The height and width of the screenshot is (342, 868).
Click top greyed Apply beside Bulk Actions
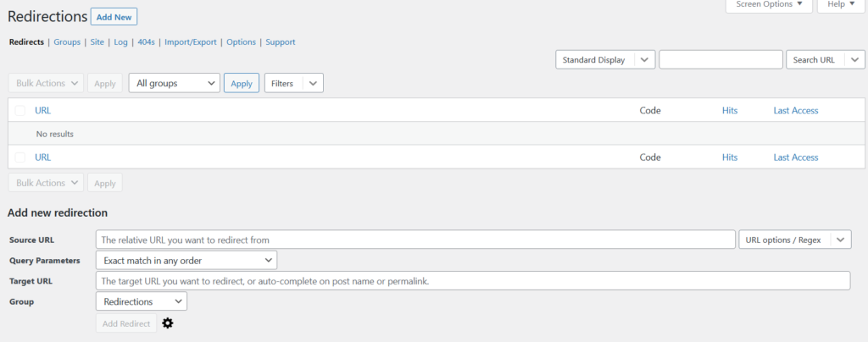click(104, 84)
